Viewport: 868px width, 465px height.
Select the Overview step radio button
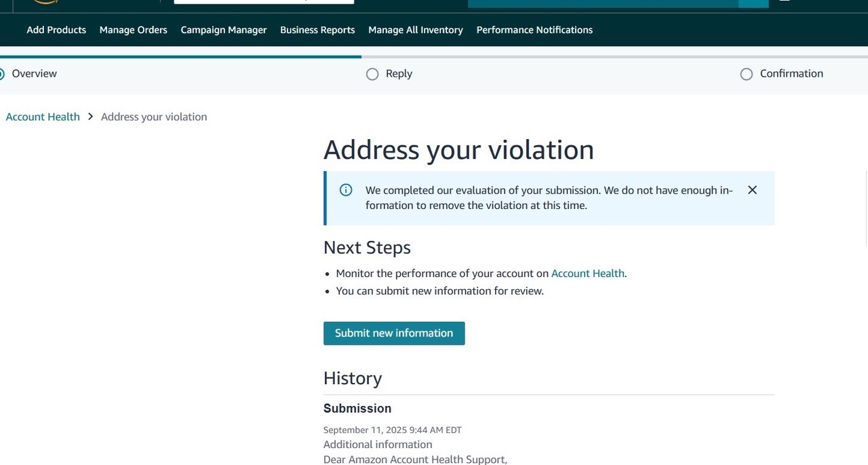(1, 74)
